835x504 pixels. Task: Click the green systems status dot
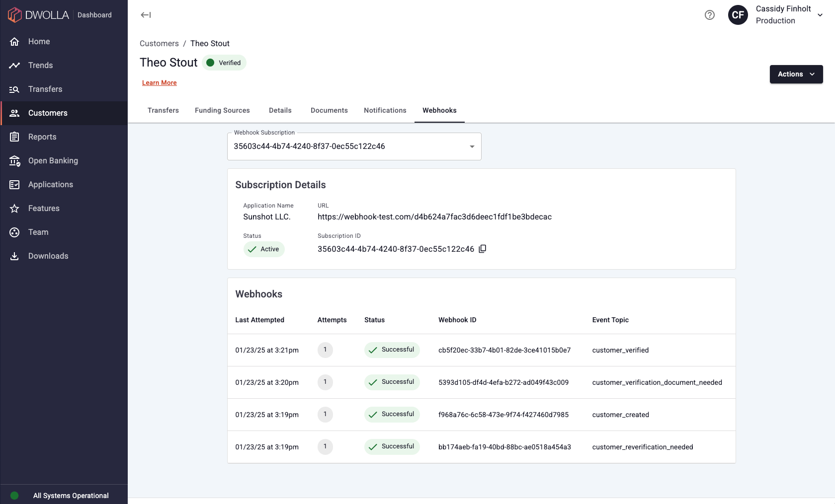(14, 496)
